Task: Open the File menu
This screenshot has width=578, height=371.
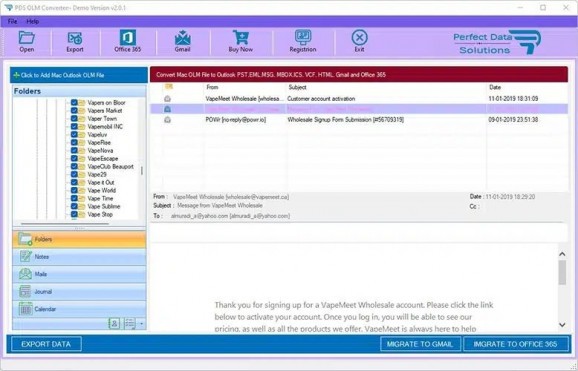Action: [13, 21]
